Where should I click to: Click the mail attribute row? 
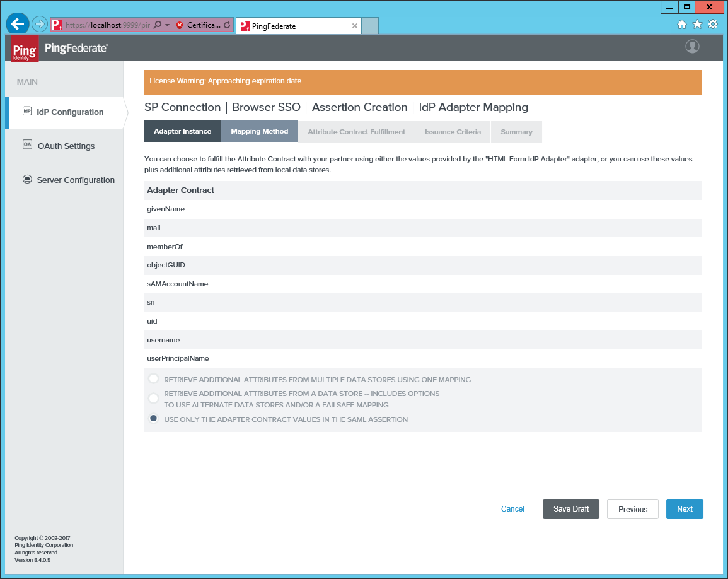pos(423,228)
